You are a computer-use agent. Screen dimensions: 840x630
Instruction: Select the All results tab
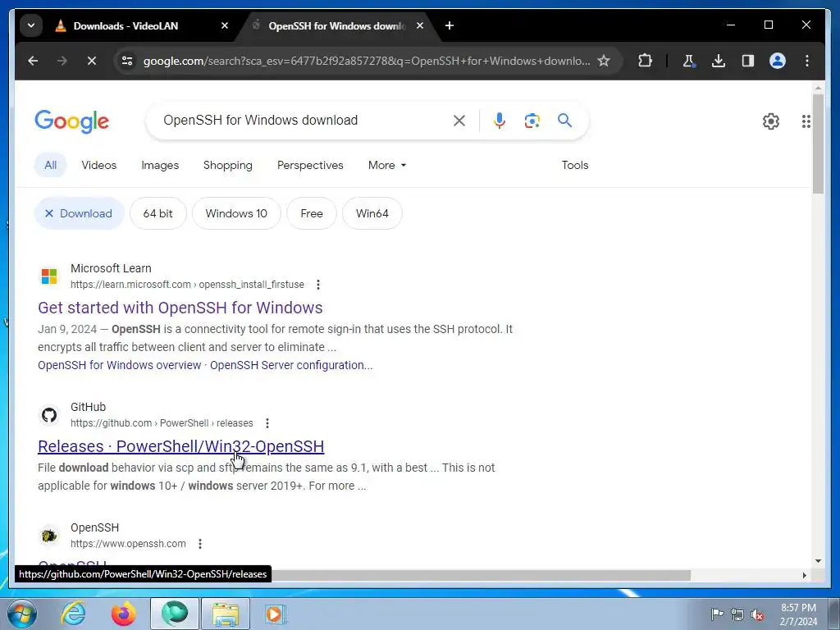coord(50,165)
